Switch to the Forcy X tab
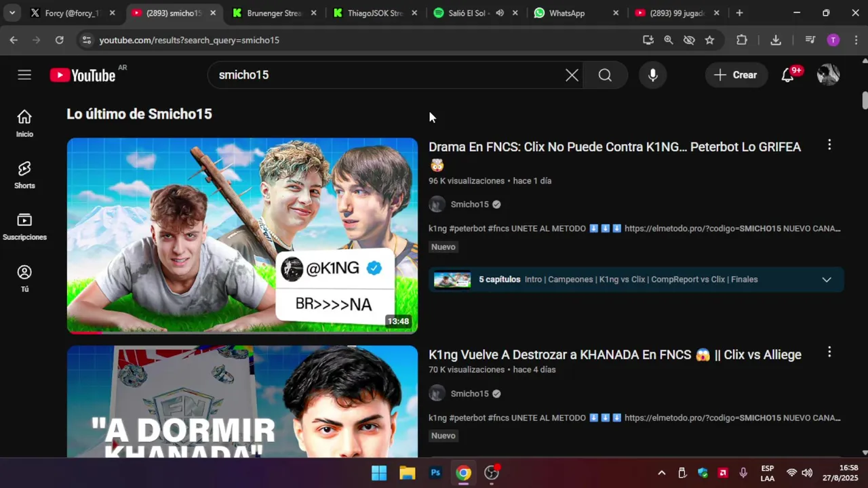868x488 pixels. [x=72, y=13]
